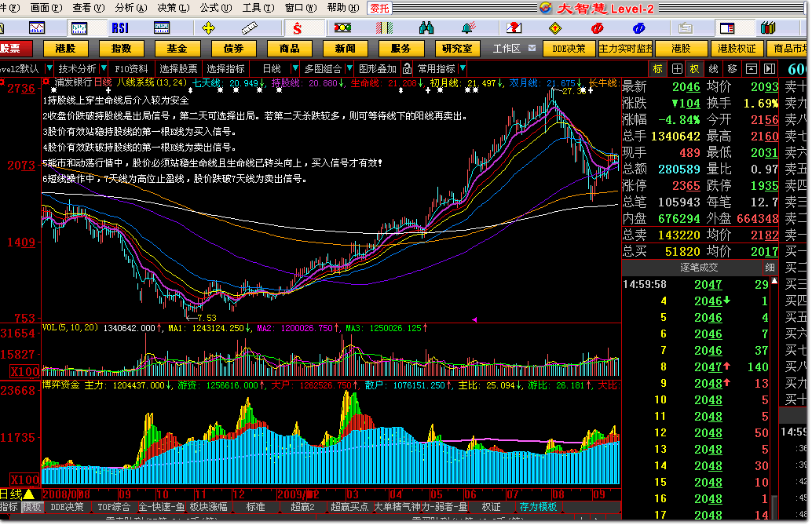Image resolution: width=812 pixels, height=525 pixels.
Task: Select the TOP综合 template tab
Action: click(x=114, y=507)
